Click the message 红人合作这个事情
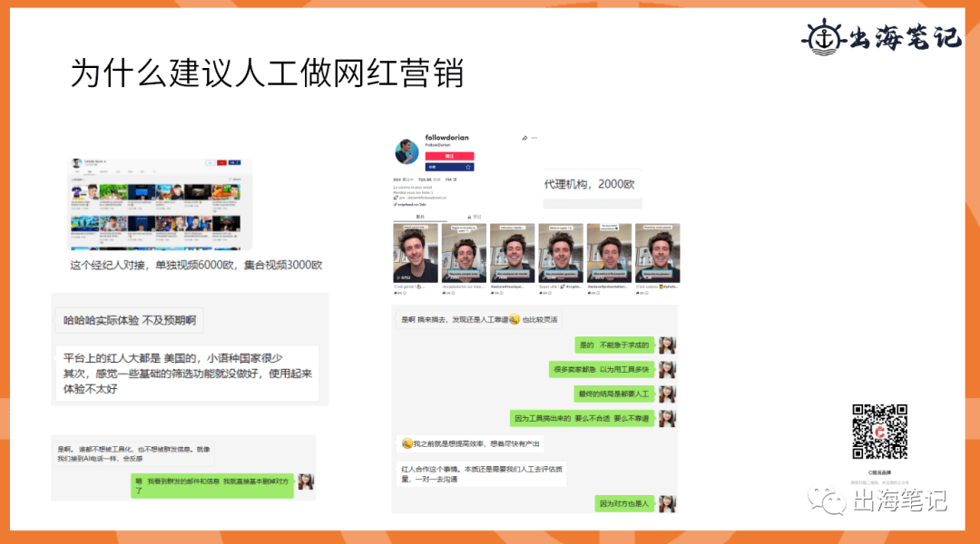Screen dimensions: 980x544 point(481,474)
